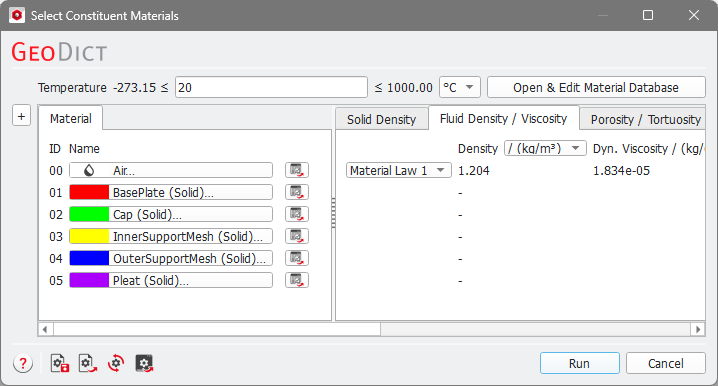Close the Select Constituent Materials dialog
This screenshot has width=718, height=386.
pos(694,16)
